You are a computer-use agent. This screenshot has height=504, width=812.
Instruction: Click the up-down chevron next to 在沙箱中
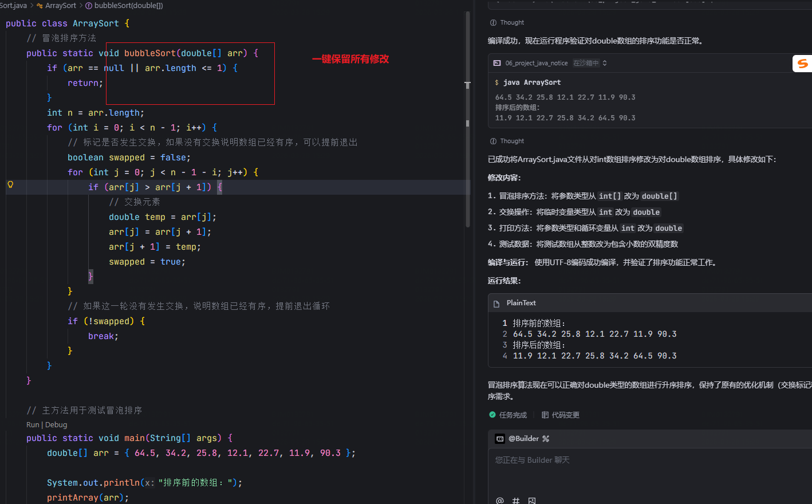click(x=605, y=63)
